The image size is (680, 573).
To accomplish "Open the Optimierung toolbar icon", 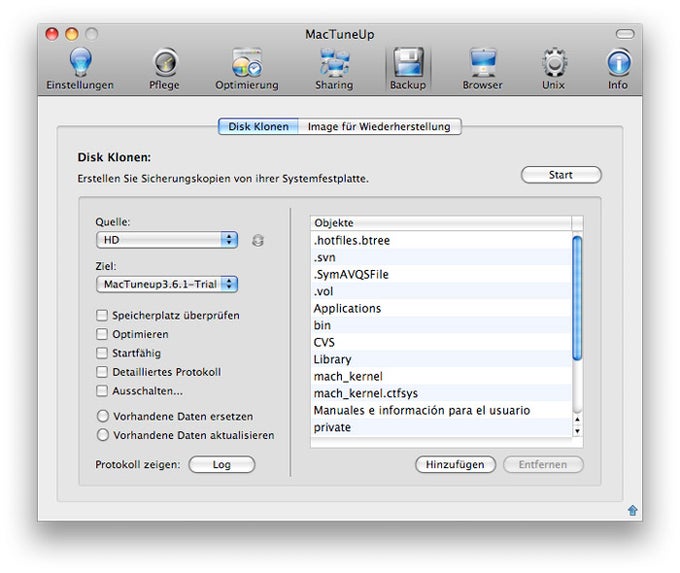I will (x=246, y=63).
